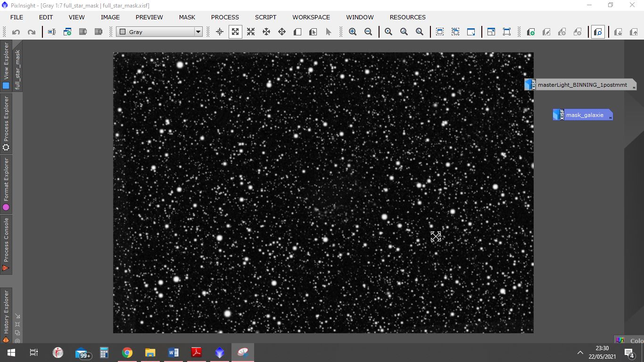The width and height of the screenshot is (644, 362).
Task: Open the IMAGE menu
Action: point(110,17)
